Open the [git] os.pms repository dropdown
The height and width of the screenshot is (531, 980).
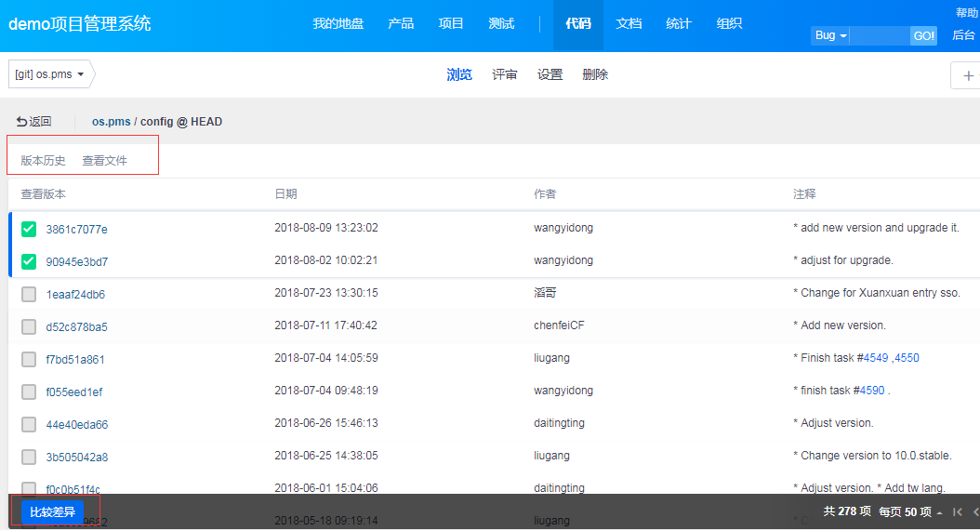point(49,73)
